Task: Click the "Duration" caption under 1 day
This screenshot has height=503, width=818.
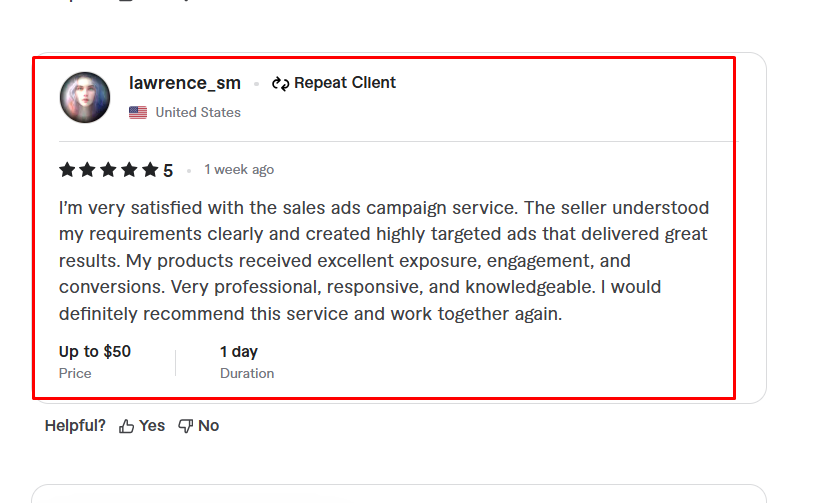Action: tap(247, 374)
